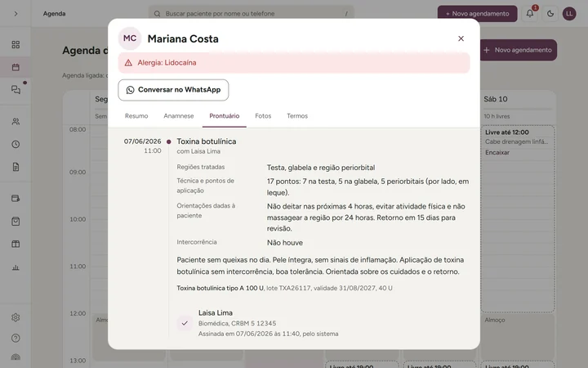Click the Conversar no WhatsApp button
The height and width of the screenshot is (368, 588).
pos(173,90)
